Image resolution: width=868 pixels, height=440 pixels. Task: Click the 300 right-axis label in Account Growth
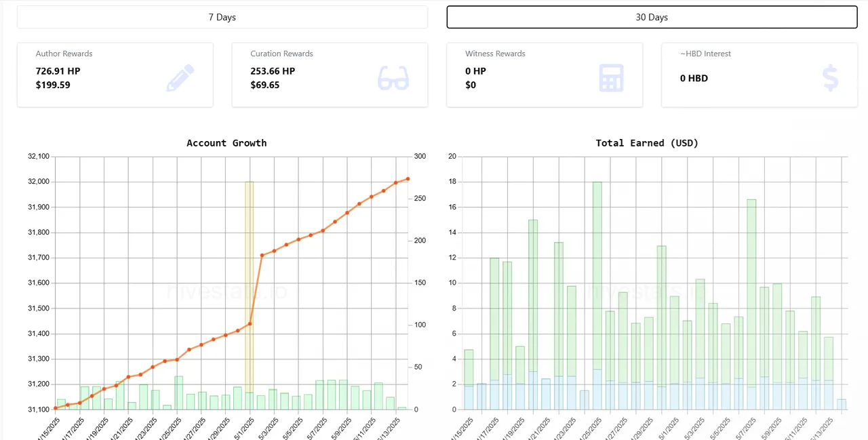coord(420,157)
